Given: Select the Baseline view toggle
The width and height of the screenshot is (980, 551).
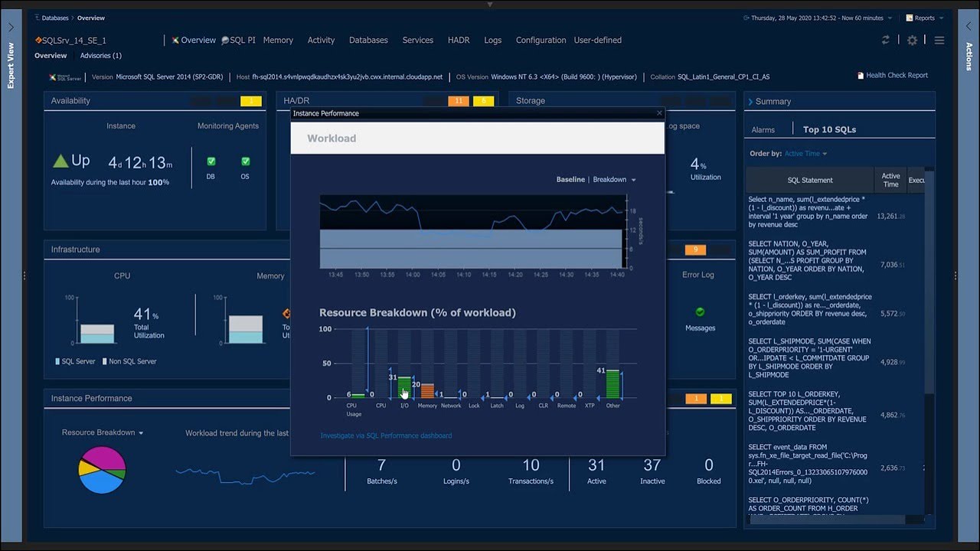Looking at the screenshot, I should point(570,179).
